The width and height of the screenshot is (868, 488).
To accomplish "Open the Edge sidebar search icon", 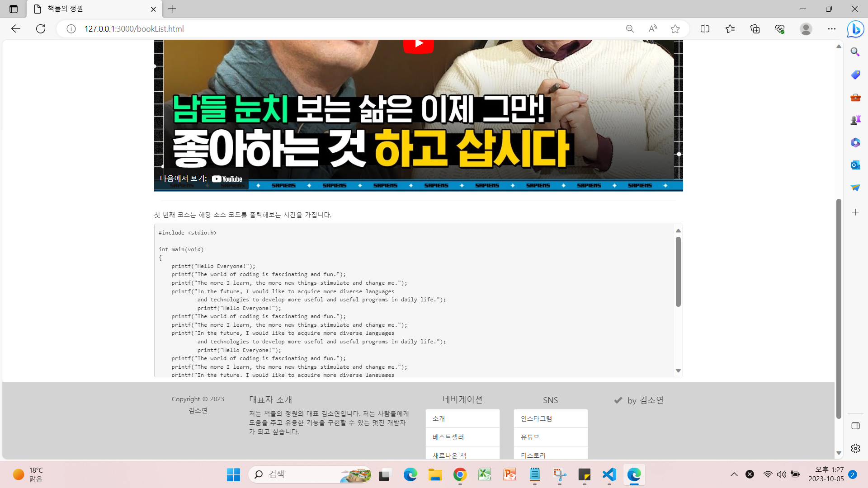I will pyautogui.click(x=855, y=52).
